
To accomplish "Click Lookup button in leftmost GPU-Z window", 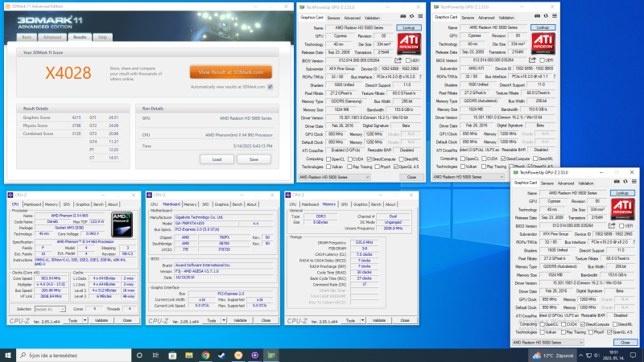I will (409, 27).
